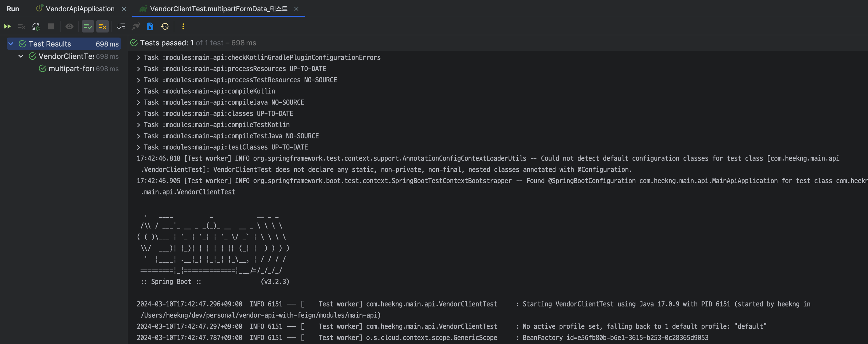Click the Rerun Failed Tests icon

coord(22,26)
